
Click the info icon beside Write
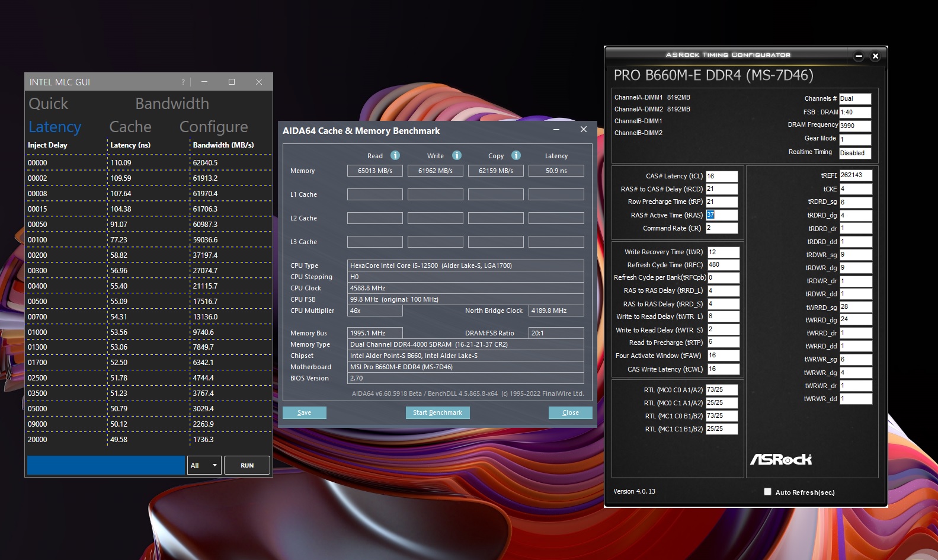pyautogui.click(x=457, y=155)
